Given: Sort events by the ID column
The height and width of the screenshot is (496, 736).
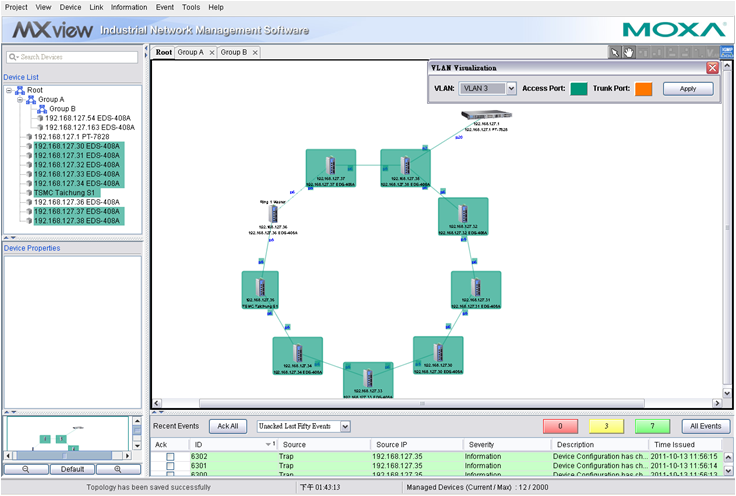Looking at the screenshot, I should tap(233, 444).
